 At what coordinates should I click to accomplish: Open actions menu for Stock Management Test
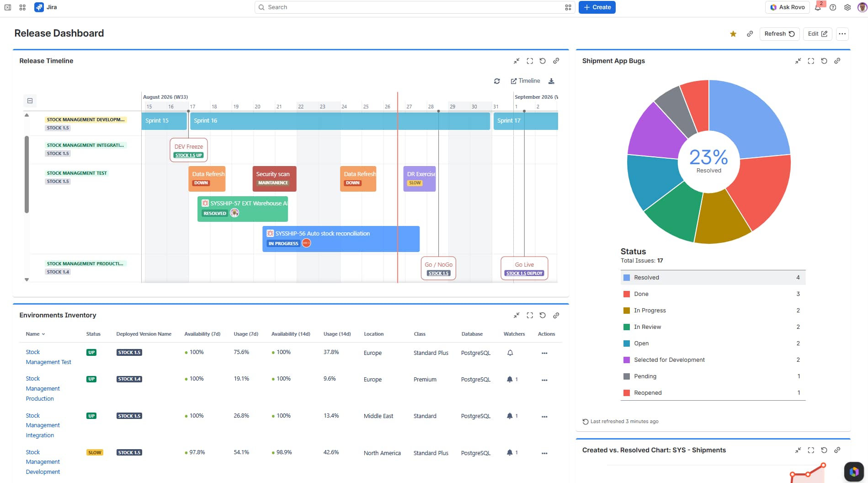click(544, 353)
